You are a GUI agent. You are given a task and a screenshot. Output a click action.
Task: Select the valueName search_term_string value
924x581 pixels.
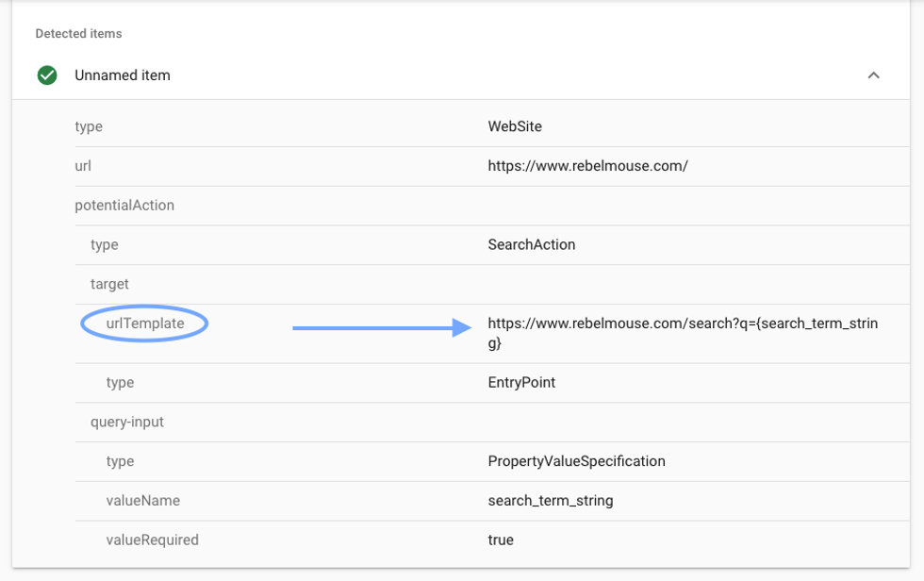click(552, 500)
